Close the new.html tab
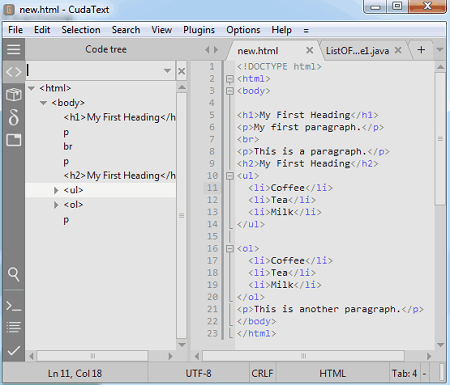Screen dimensions: 450x385 (x=309, y=50)
